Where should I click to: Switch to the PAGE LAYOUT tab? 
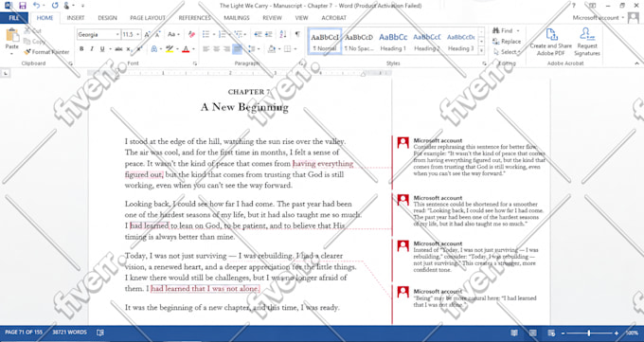(x=148, y=18)
